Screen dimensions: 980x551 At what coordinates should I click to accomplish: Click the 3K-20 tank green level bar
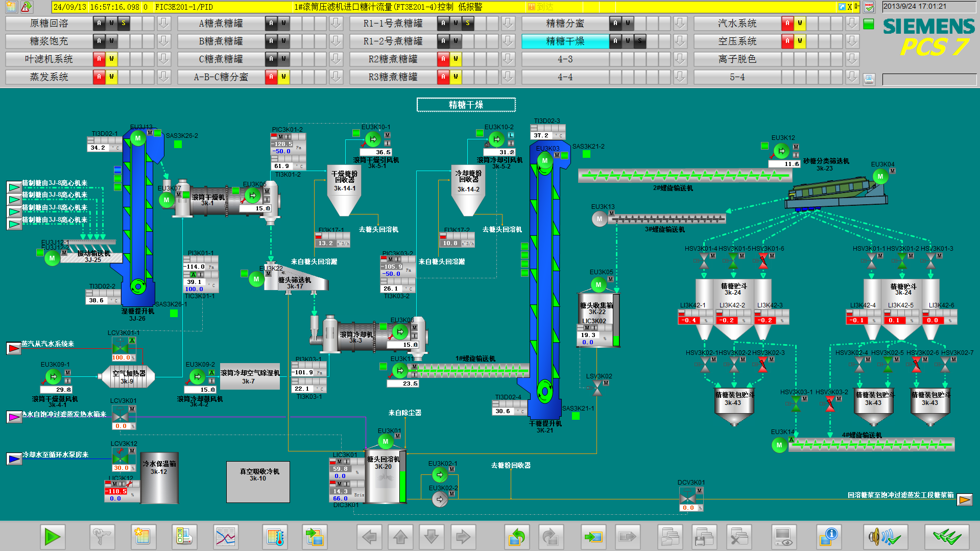[402, 477]
